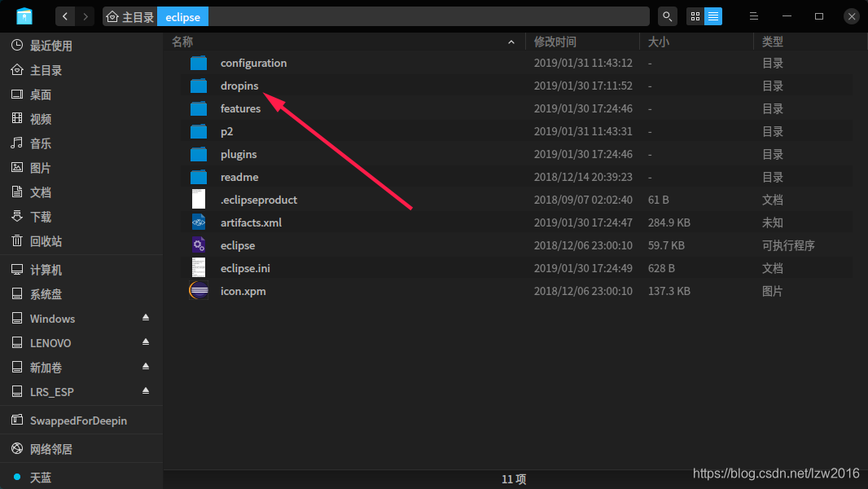
Task: Click the Windows drive icon
Action: point(17,319)
